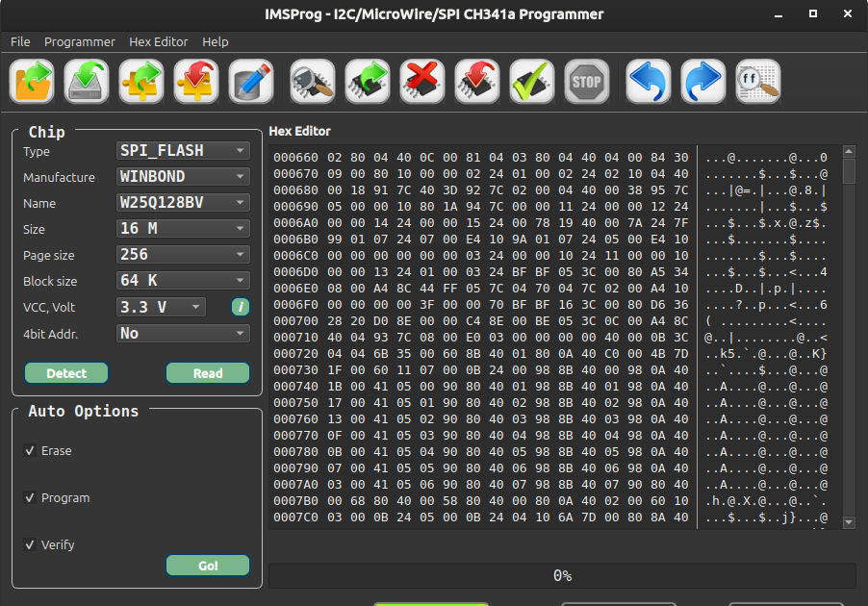Image resolution: width=868 pixels, height=606 pixels.
Task: Toggle the Verify checkbox
Action: (x=30, y=545)
